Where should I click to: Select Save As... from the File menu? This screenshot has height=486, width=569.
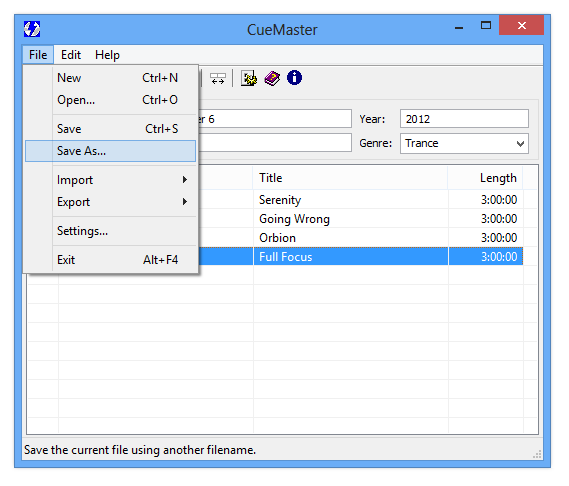110,151
